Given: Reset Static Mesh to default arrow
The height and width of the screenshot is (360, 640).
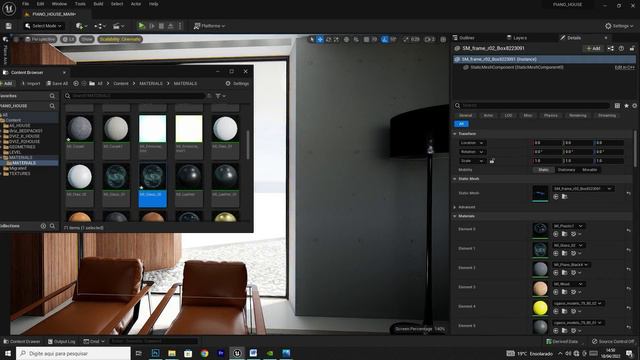Looking at the screenshot, I should click(x=629, y=193).
